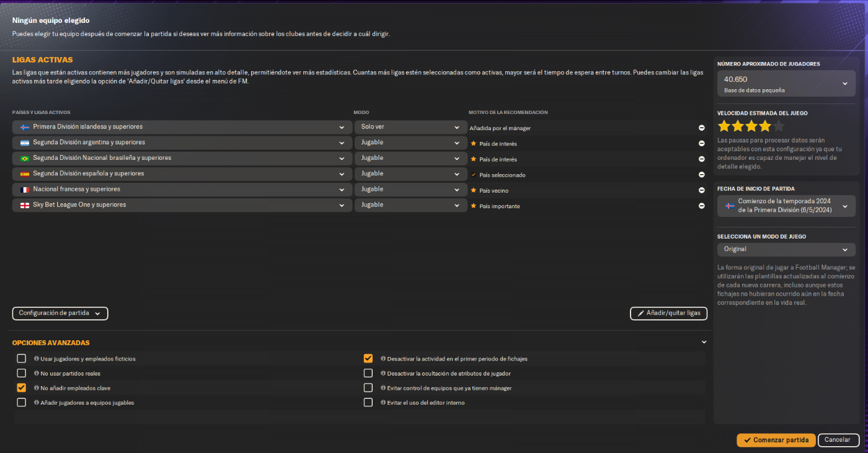The height and width of the screenshot is (453, 868).
Task: Click the 'Comenzar partida' button
Action: pyautogui.click(x=776, y=440)
